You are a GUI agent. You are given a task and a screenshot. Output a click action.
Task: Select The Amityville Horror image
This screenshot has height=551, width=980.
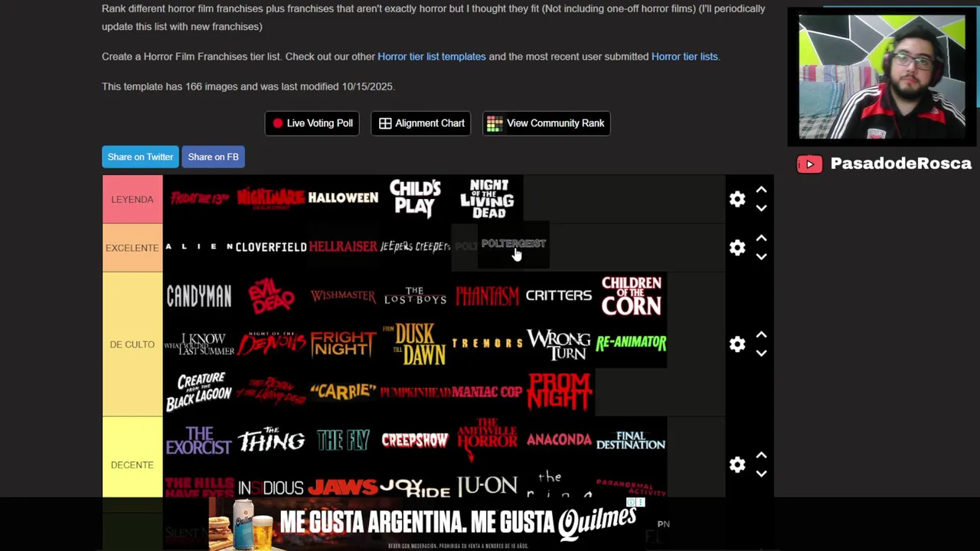coord(487,441)
